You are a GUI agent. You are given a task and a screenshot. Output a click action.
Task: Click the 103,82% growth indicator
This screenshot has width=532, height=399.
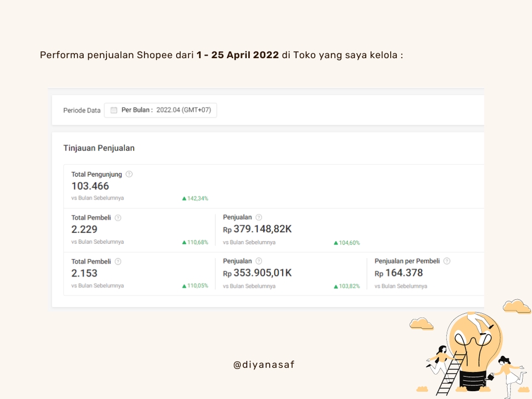[x=347, y=287]
